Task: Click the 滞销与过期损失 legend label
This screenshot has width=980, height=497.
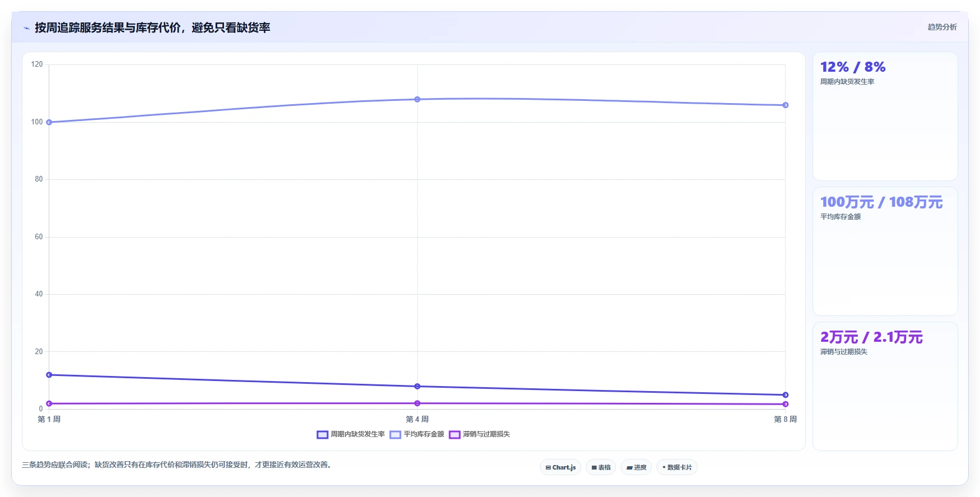Action: [487, 434]
